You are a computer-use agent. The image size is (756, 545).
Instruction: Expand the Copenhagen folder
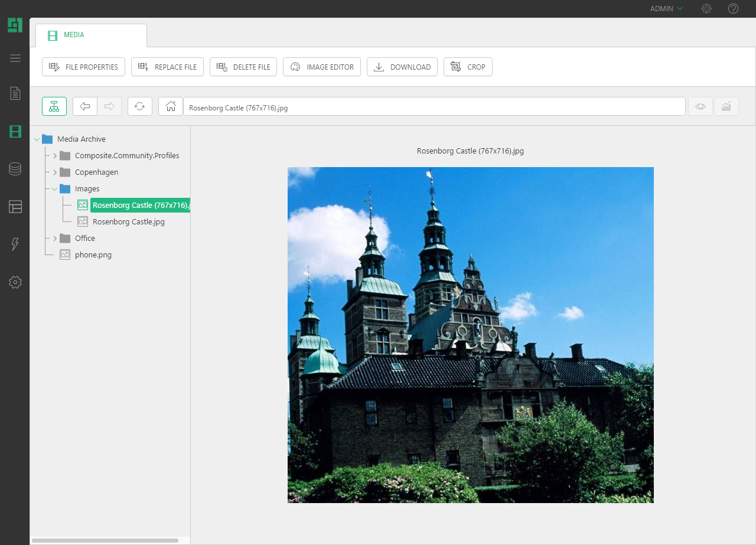click(55, 172)
